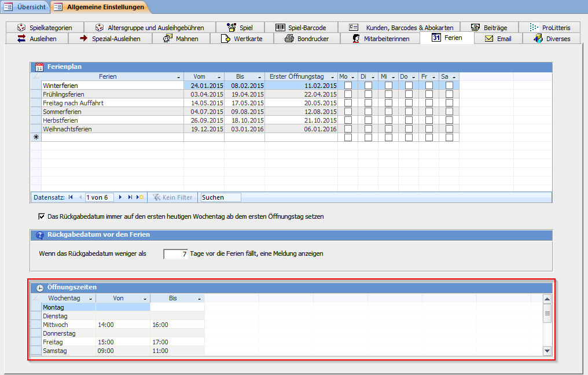Tick the Fr checkbox for Herbstferien
588x375 pixels.
429,120
